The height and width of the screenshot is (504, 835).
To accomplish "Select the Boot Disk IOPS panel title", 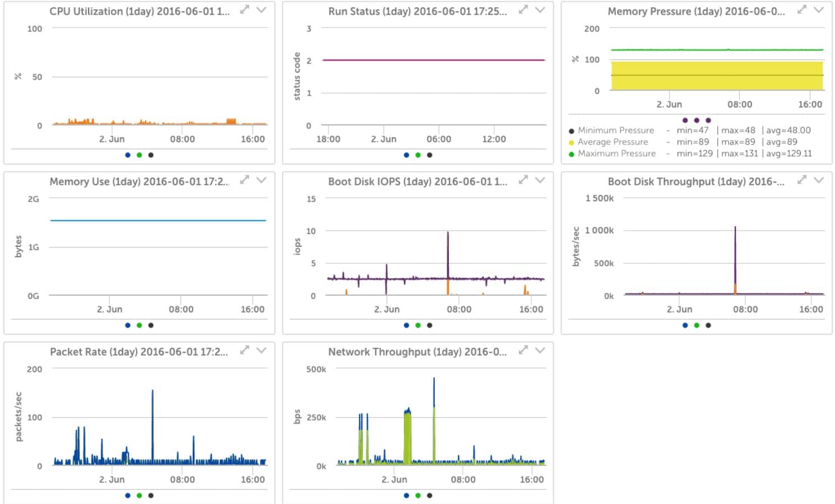I will pyautogui.click(x=419, y=181).
